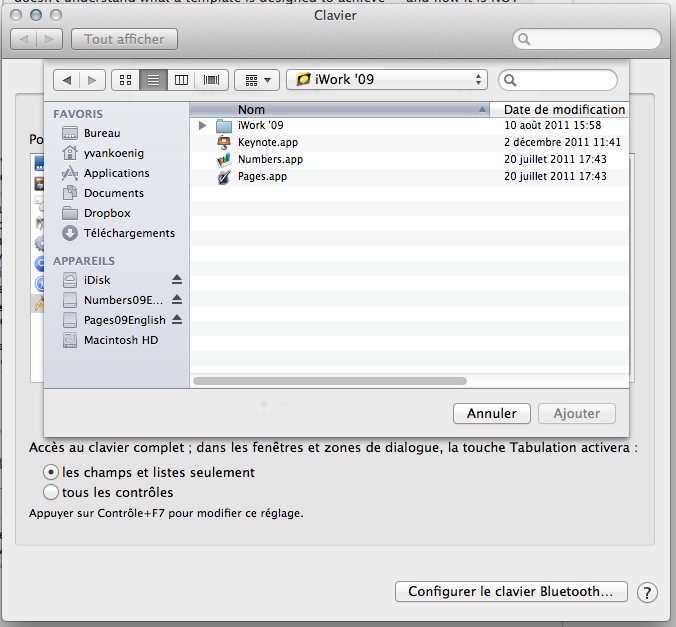This screenshot has height=627, width=676.
Task: Sort files by Date de modification
Action: coord(560,110)
